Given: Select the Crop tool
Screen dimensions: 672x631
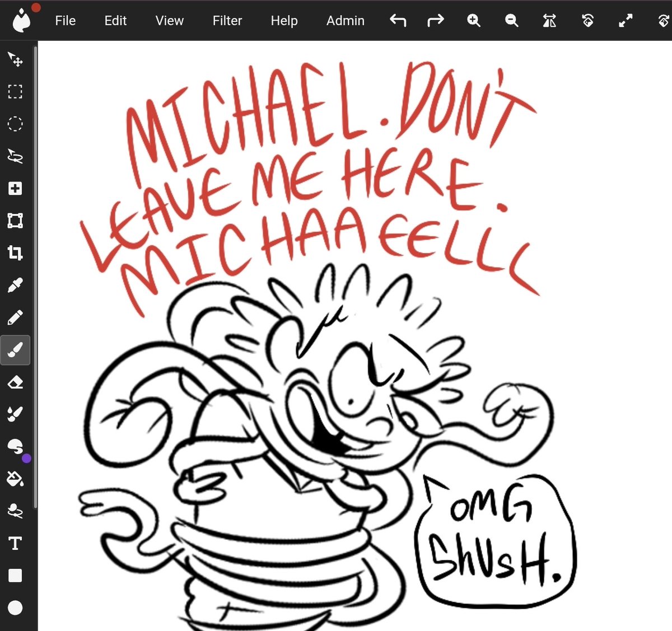Looking at the screenshot, I should tap(15, 253).
